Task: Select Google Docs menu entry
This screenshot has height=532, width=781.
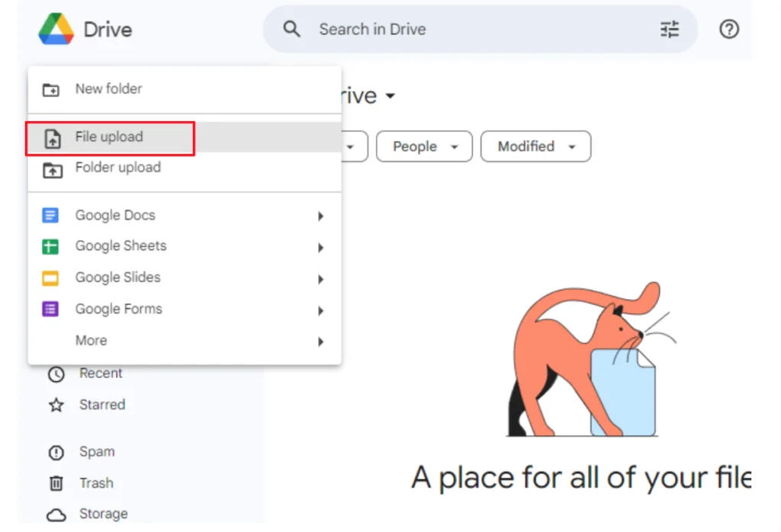Action: pyautogui.click(x=185, y=215)
